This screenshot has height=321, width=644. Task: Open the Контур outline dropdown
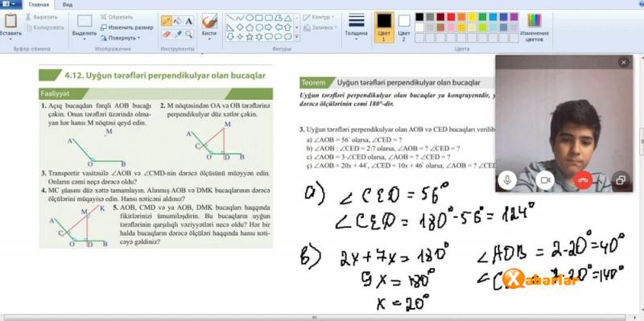click(319, 17)
